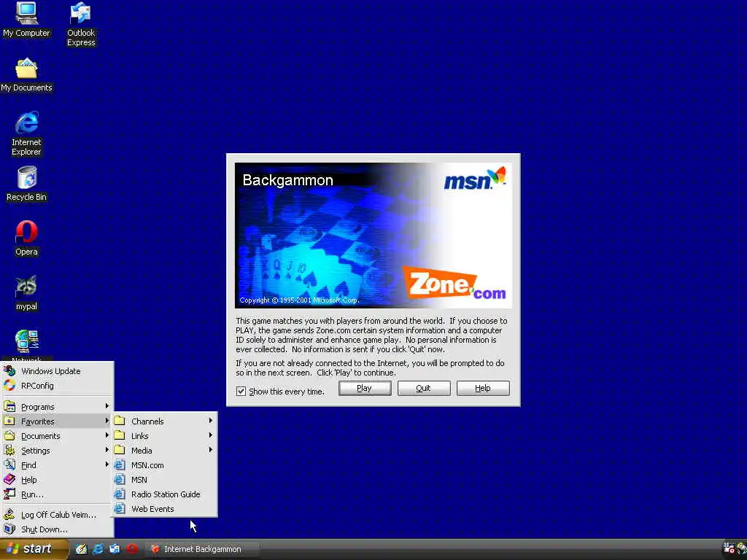Viewport: 747px width, 560px height.
Task: Select the Network globe desktop icon
Action: 26,341
